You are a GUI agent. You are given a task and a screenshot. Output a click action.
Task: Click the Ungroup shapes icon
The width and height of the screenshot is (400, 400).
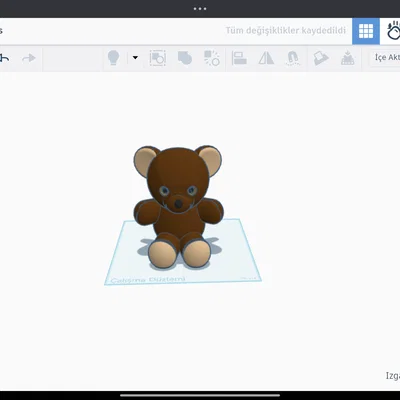212,58
